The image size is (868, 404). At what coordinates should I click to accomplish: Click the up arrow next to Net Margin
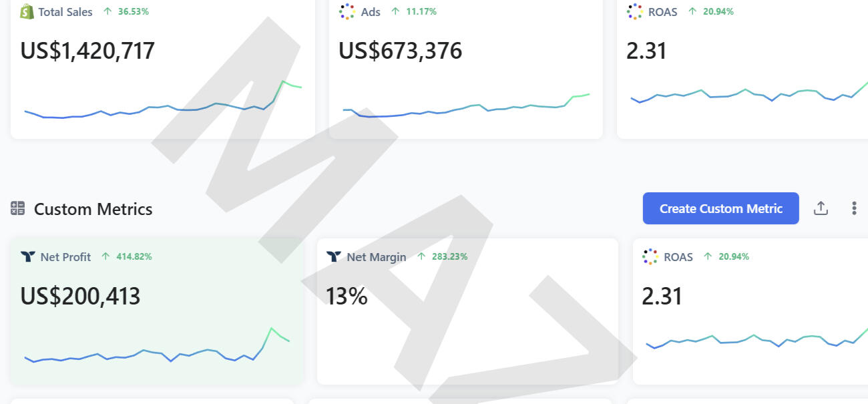pos(421,256)
